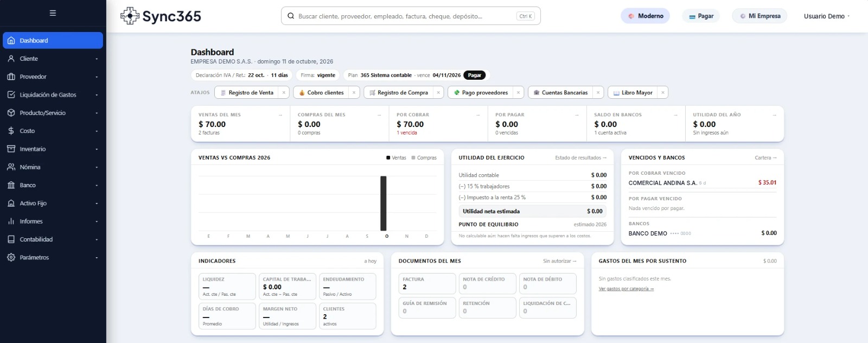Remove the Cobro clientes shortcut
This screenshot has height=343, width=868.
354,93
